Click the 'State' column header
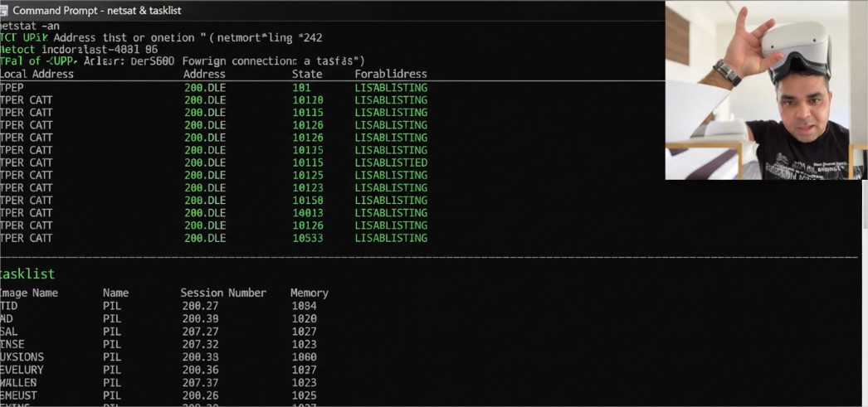 click(x=306, y=74)
